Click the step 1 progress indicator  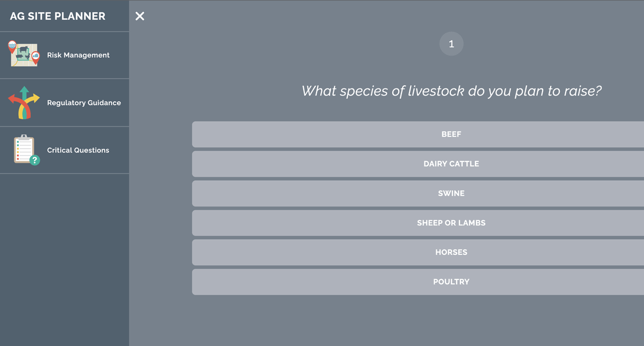click(x=451, y=43)
